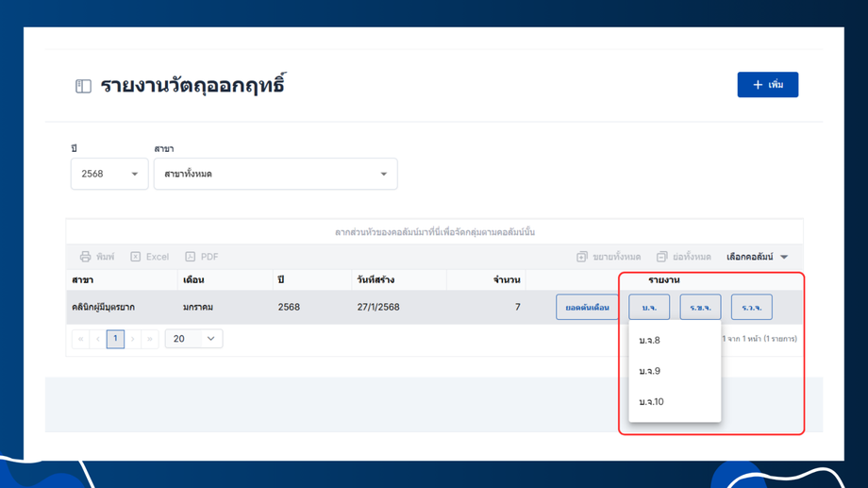Sort by the ปี column header
This screenshot has width=868, height=488.
(311, 279)
